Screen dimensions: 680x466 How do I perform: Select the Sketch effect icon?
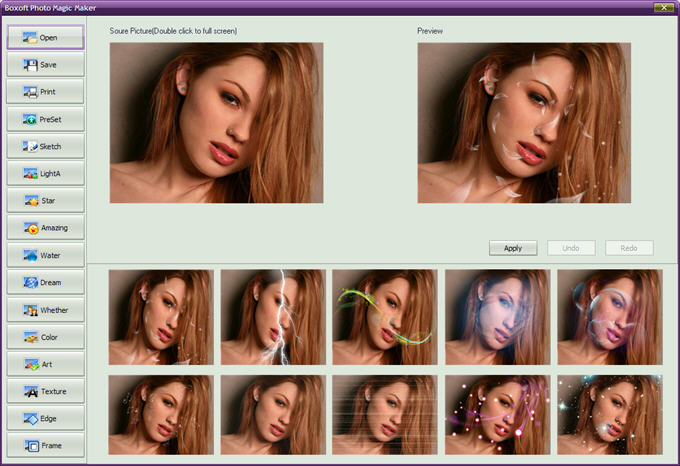click(30, 147)
